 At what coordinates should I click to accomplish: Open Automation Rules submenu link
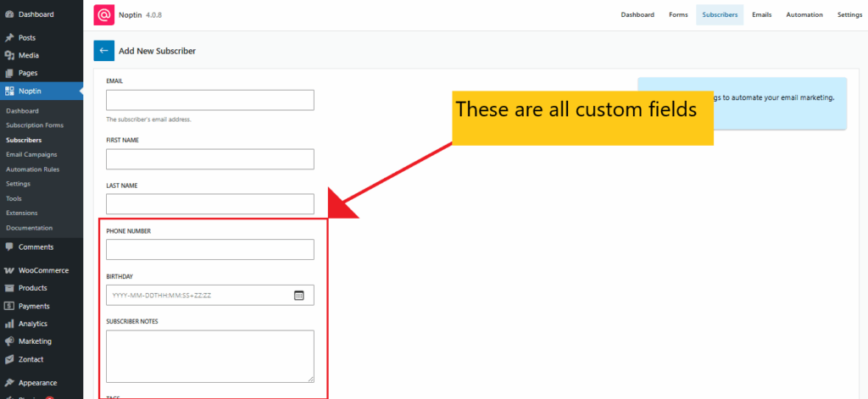click(33, 169)
